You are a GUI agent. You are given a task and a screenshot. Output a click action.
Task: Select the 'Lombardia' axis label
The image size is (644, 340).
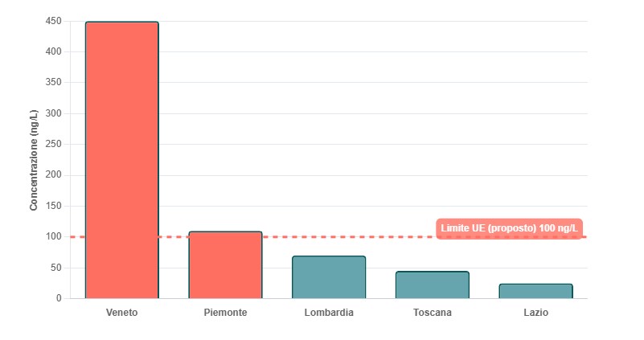(x=329, y=312)
